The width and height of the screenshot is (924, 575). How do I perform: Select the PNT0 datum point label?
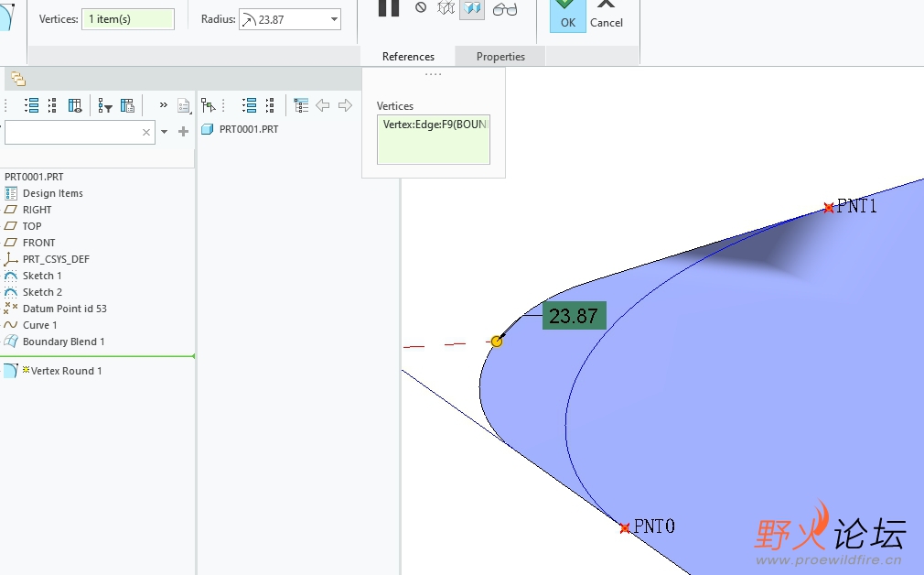[654, 526]
